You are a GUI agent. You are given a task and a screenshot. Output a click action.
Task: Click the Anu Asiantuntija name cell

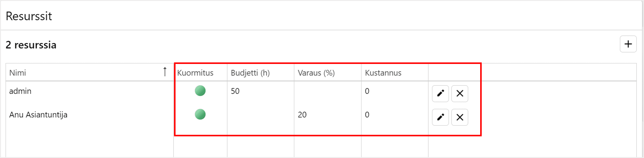point(38,115)
